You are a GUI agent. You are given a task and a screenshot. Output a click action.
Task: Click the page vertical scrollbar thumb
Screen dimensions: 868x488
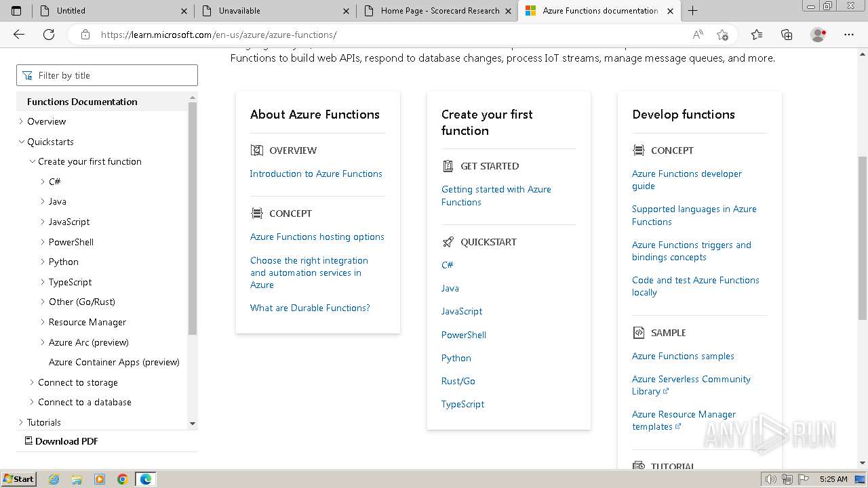[863, 237]
